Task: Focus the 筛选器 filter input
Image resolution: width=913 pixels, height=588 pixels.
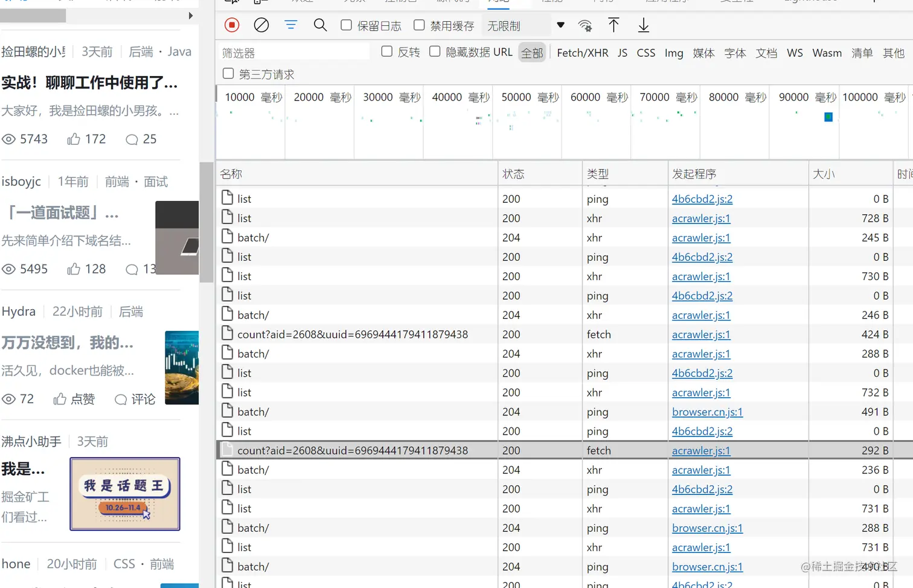Action: pos(295,53)
